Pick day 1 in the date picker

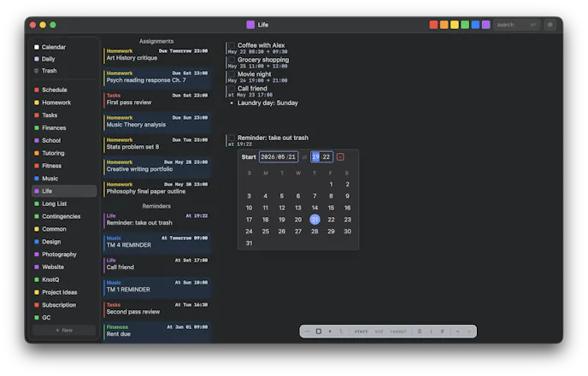pos(331,185)
